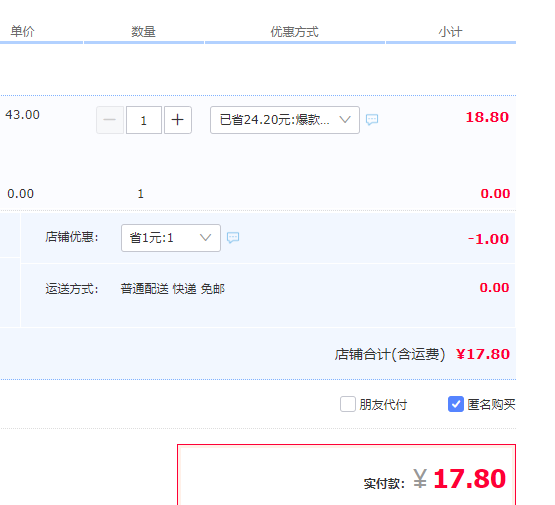
Task: Click the item subtotal 18.80
Action: coord(487,117)
